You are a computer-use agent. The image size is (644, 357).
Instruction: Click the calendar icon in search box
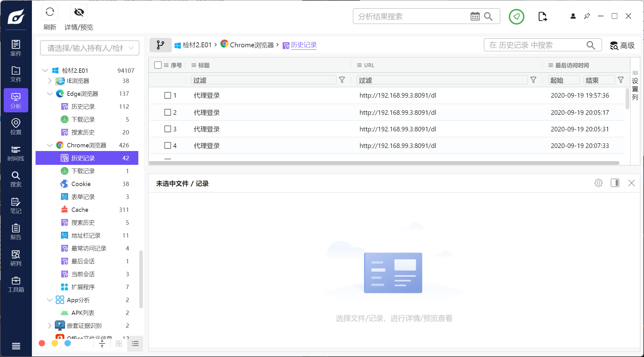click(475, 17)
